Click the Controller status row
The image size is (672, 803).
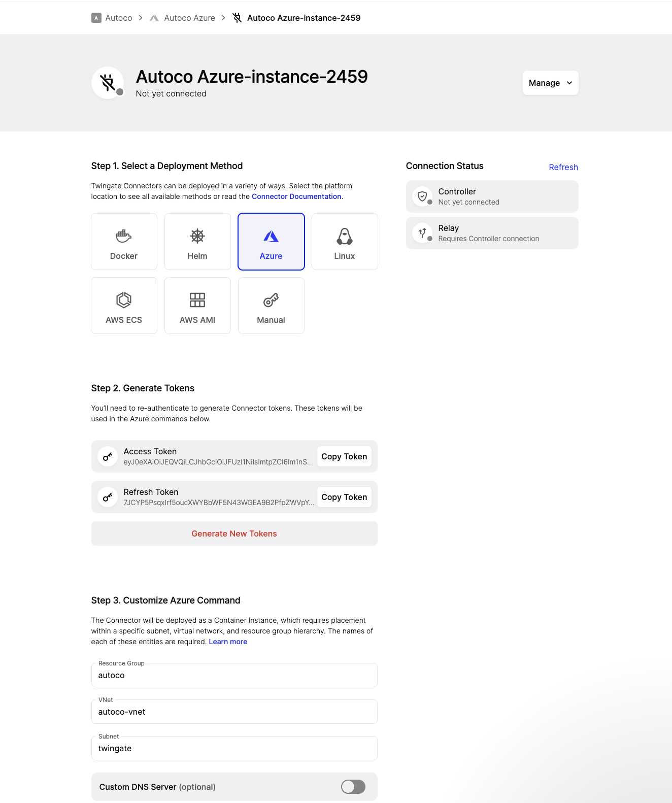[x=492, y=196]
